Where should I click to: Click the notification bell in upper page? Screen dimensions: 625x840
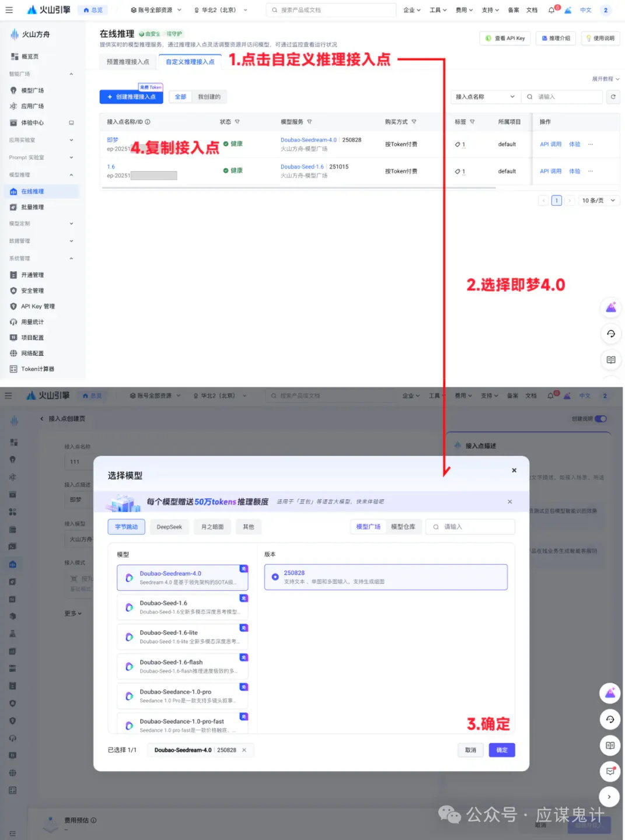[x=551, y=10]
